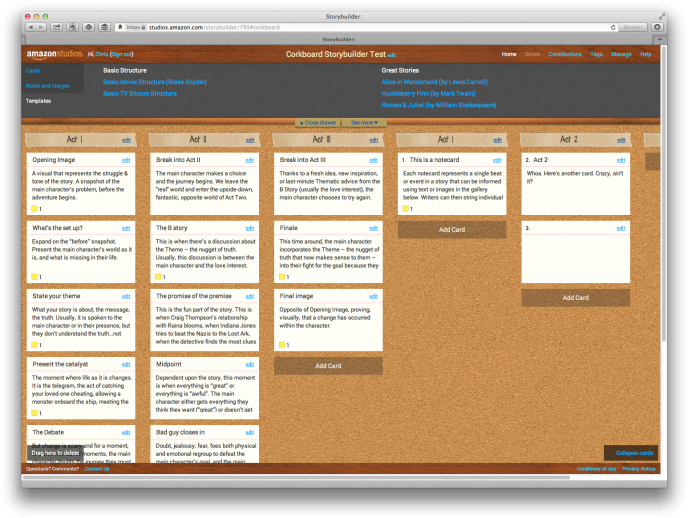Open the yellow note icon on Present the catalyst card
The width and height of the screenshot is (688, 518).
[34, 413]
